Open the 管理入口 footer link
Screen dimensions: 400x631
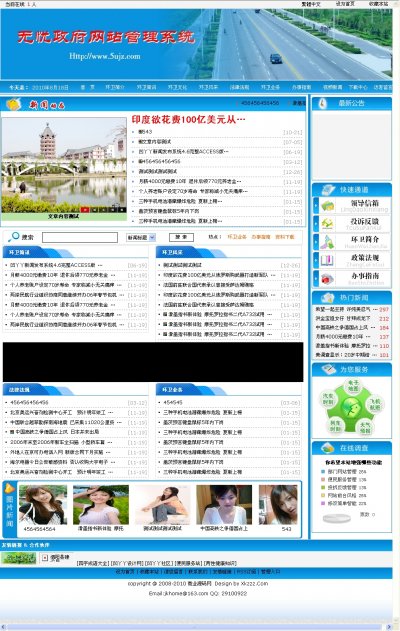pyautogui.click(x=270, y=571)
